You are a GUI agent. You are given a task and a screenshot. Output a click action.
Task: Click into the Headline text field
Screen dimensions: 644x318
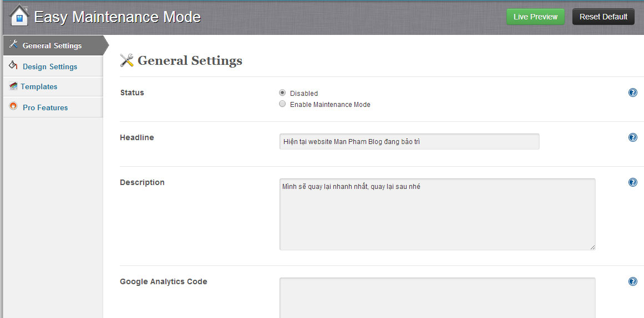409,142
